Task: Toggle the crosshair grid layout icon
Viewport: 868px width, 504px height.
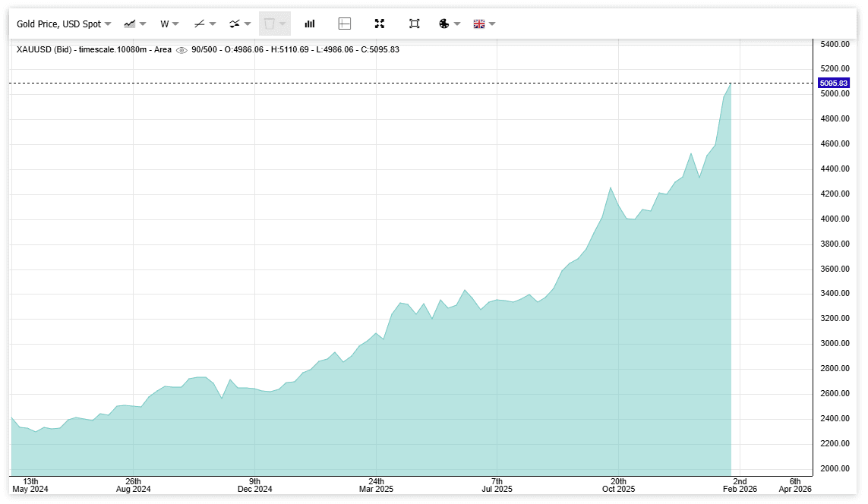Action: [345, 24]
